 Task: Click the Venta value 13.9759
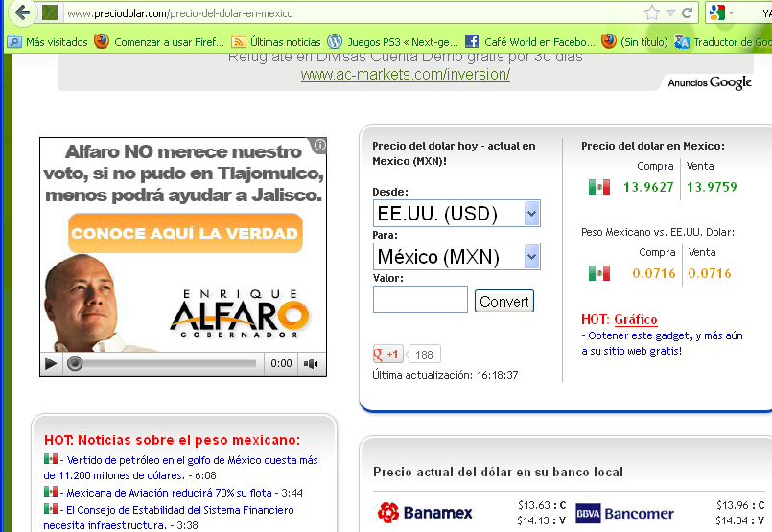click(x=712, y=187)
